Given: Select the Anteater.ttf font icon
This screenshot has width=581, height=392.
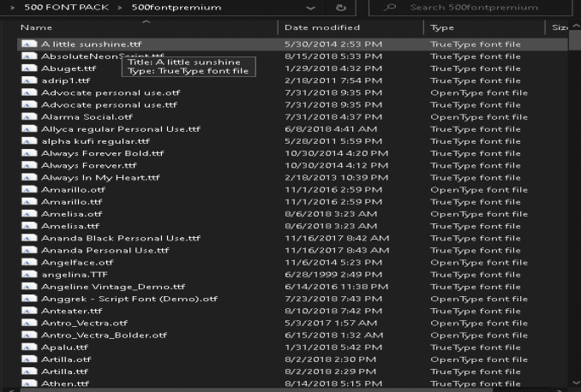Looking at the screenshot, I should point(28,312).
